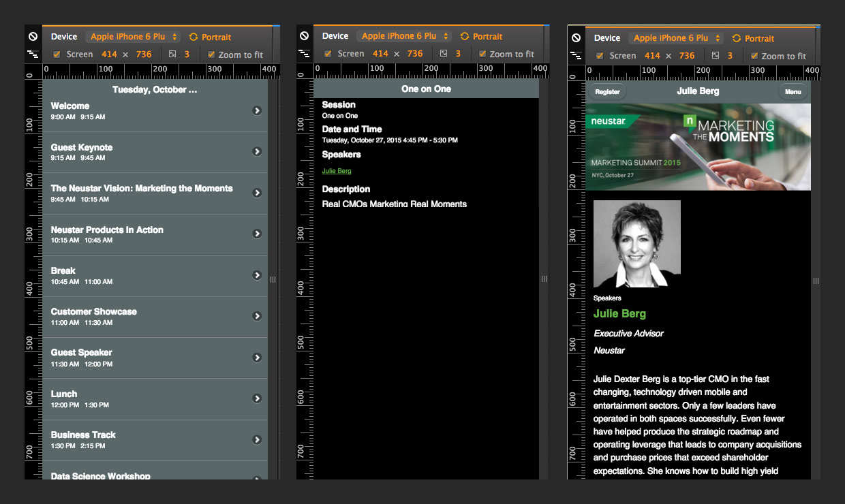Click device pixel ratio icon in Julie Berg panel
845x504 pixels.
coord(716,56)
